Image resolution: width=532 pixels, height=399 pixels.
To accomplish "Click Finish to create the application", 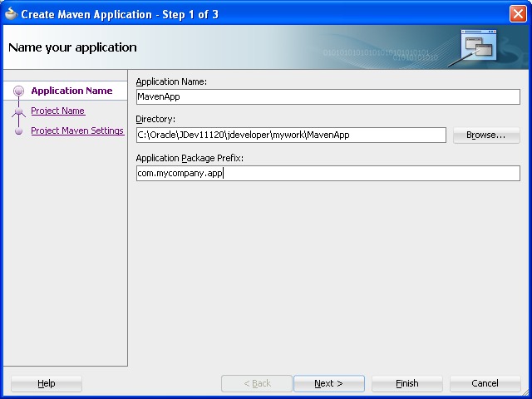I will tap(407, 383).
